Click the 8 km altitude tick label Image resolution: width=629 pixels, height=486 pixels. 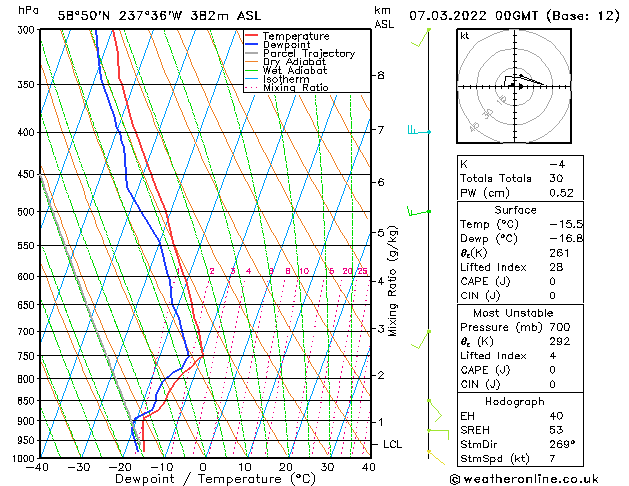(381, 75)
